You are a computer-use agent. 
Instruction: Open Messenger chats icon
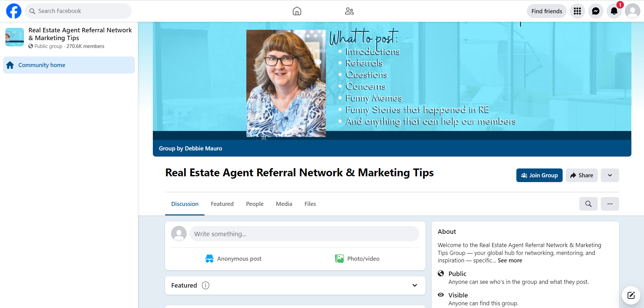(x=596, y=11)
